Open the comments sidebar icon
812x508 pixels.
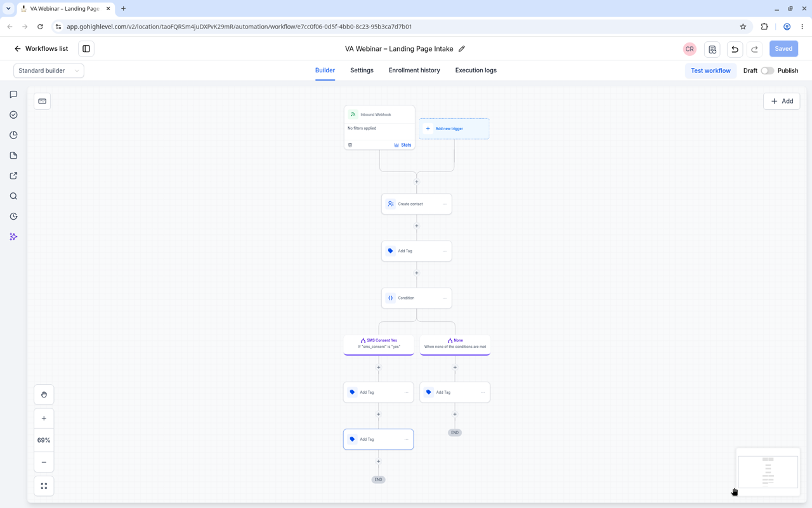tap(13, 95)
